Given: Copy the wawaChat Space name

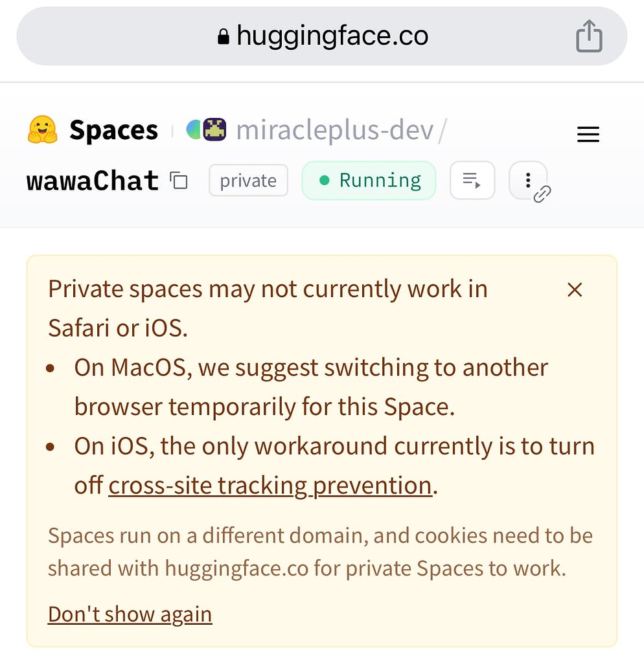Looking at the screenshot, I should pyautogui.click(x=179, y=181).
